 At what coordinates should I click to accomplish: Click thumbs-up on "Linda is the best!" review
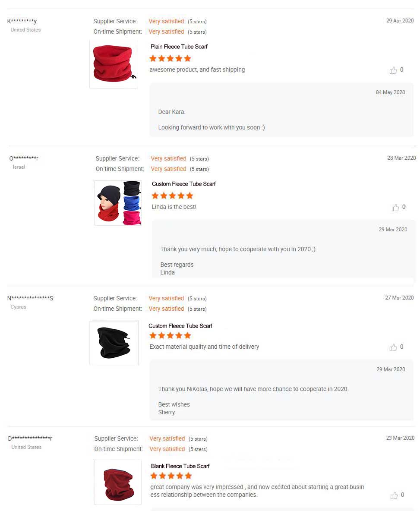(x=395, y=208)
